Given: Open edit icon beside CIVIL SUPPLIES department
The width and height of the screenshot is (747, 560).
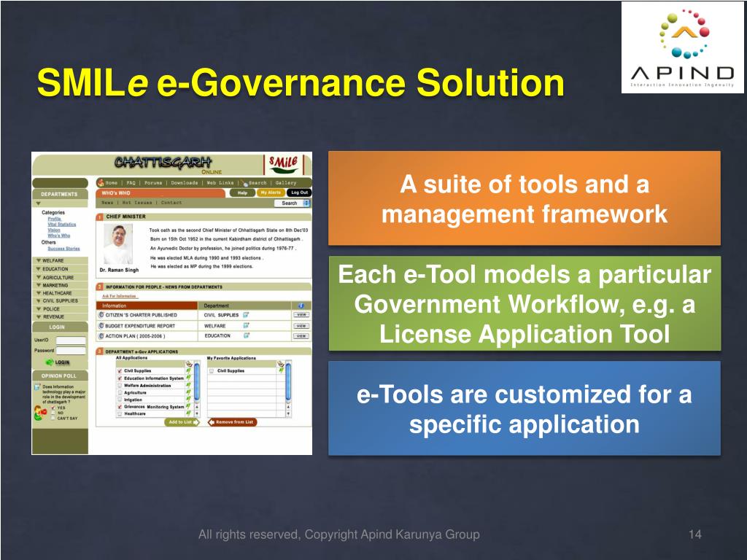Looking at the screenshot, I should (246, 315).
